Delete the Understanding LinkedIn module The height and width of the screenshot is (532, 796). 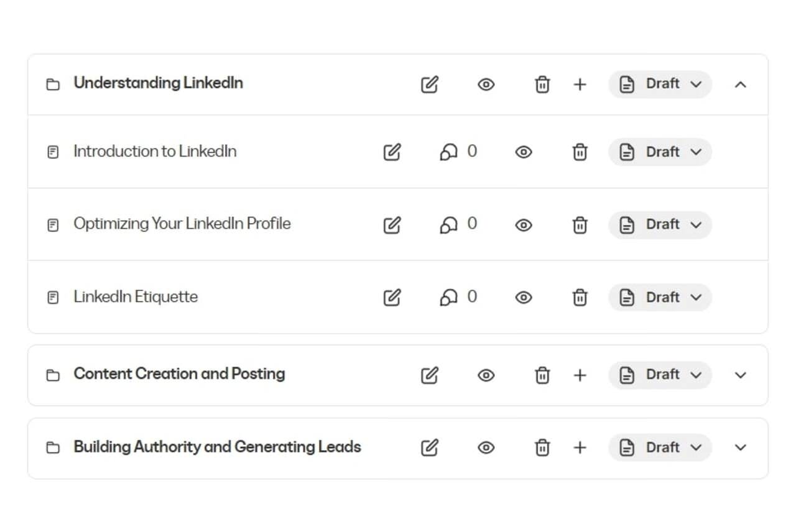pyautogui.click(x=542, y=85)
